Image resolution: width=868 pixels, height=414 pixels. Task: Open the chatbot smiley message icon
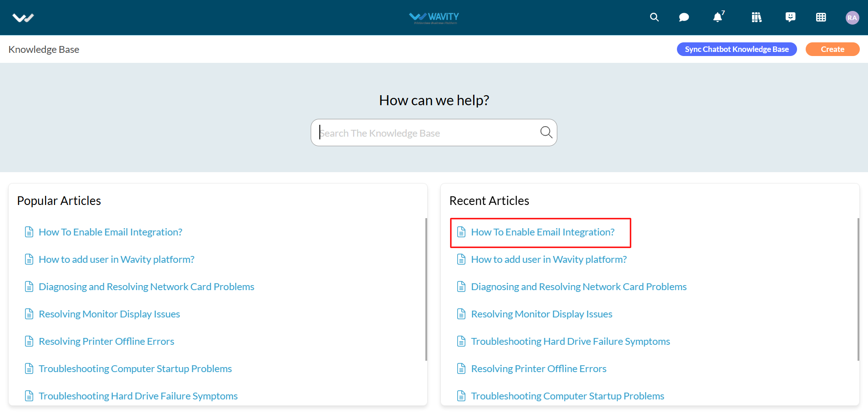pyautogui.click(x=791, y=17)
